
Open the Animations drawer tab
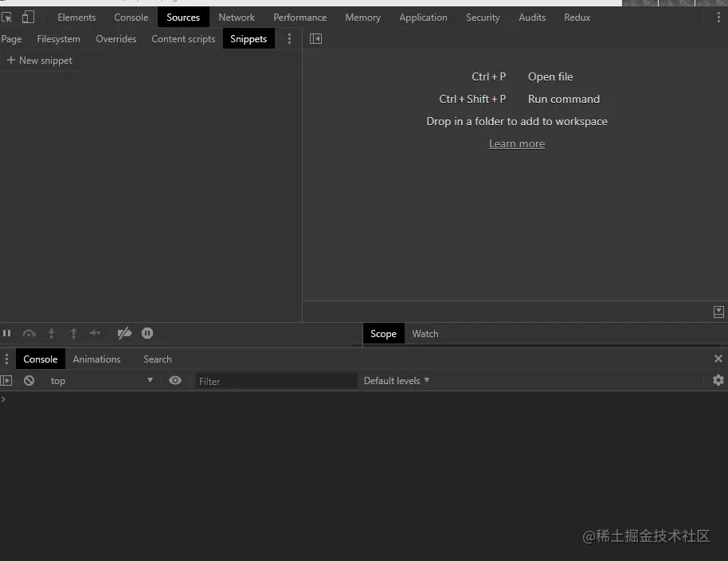(x=96, y=359)
